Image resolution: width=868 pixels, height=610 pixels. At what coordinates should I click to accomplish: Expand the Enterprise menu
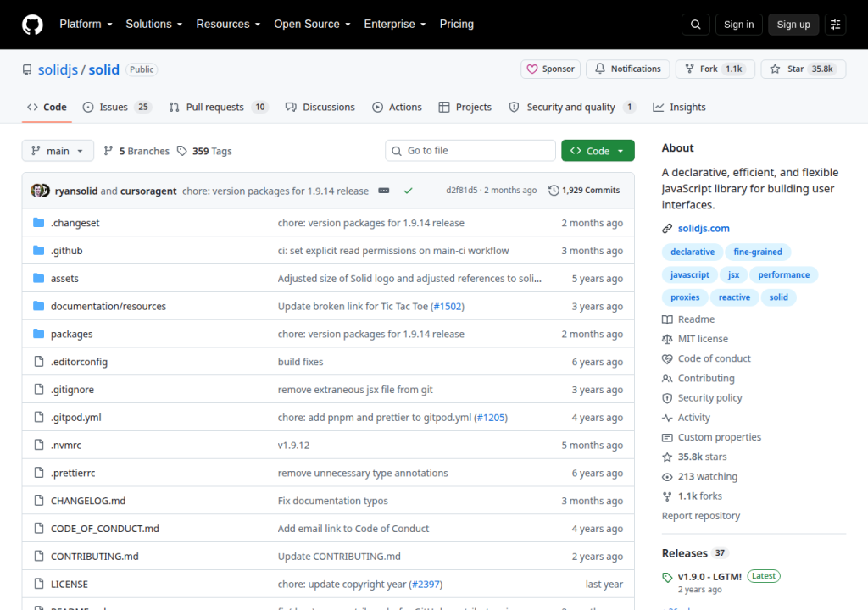(395, 25)
